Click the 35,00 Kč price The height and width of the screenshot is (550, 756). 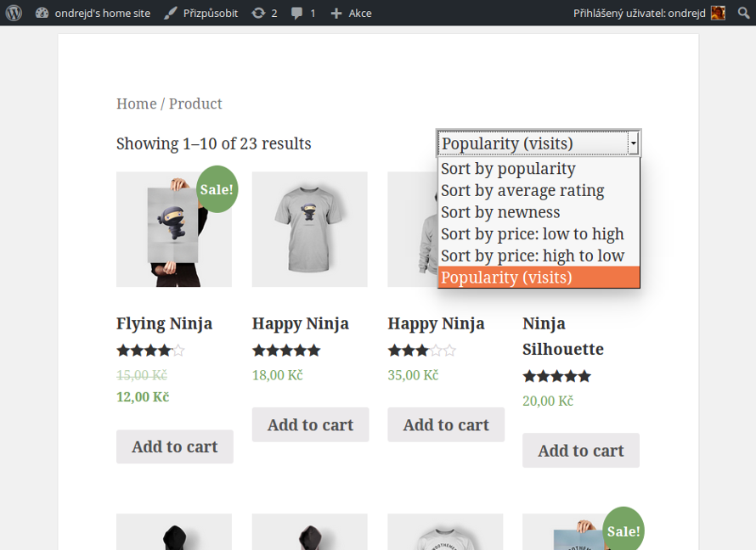click(x=413, y=375)
